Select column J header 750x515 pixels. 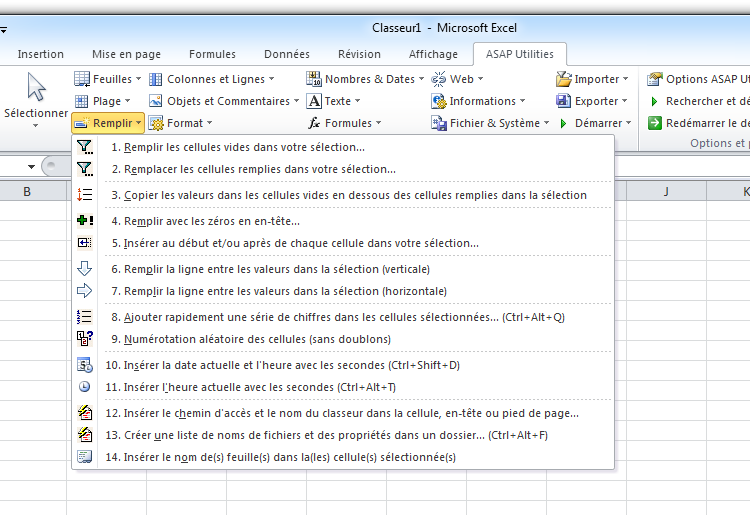666,191
